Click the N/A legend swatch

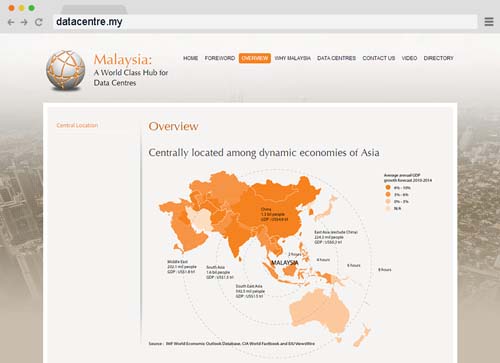click(388, 208)
